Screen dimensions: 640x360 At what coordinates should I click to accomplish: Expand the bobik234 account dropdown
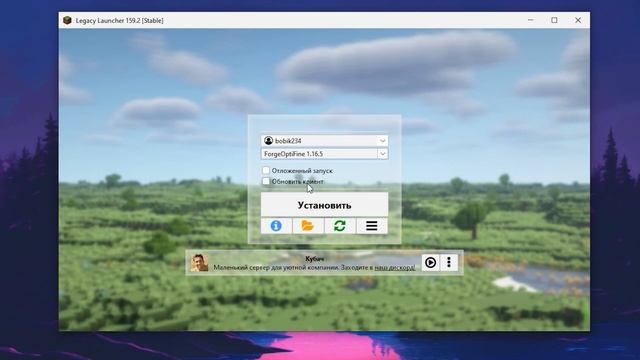382,141
